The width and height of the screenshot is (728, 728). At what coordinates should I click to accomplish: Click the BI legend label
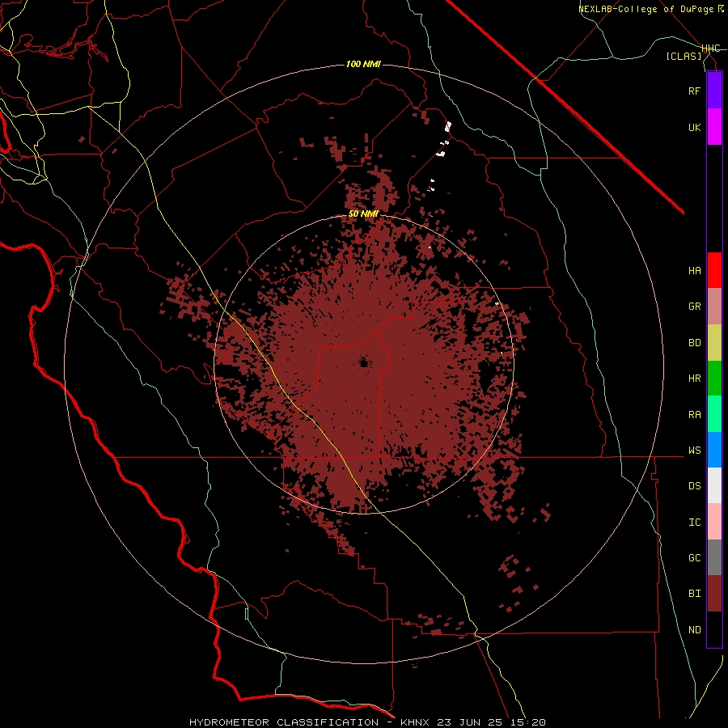coord(694,594)
